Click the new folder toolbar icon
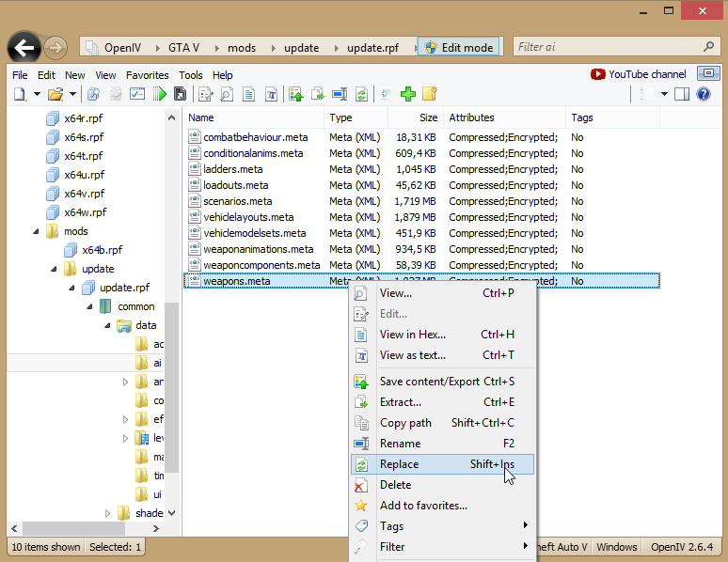728x562 pixels. pos(430,94)
